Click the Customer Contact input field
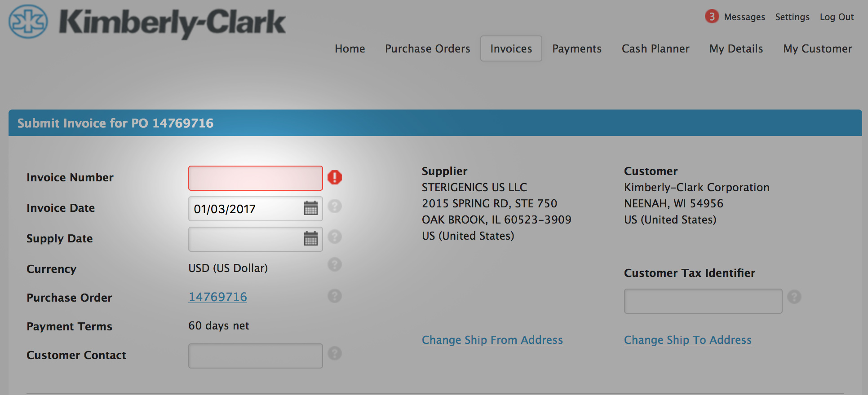The width and height of the screenshot is (868, 395). point(256,356)
